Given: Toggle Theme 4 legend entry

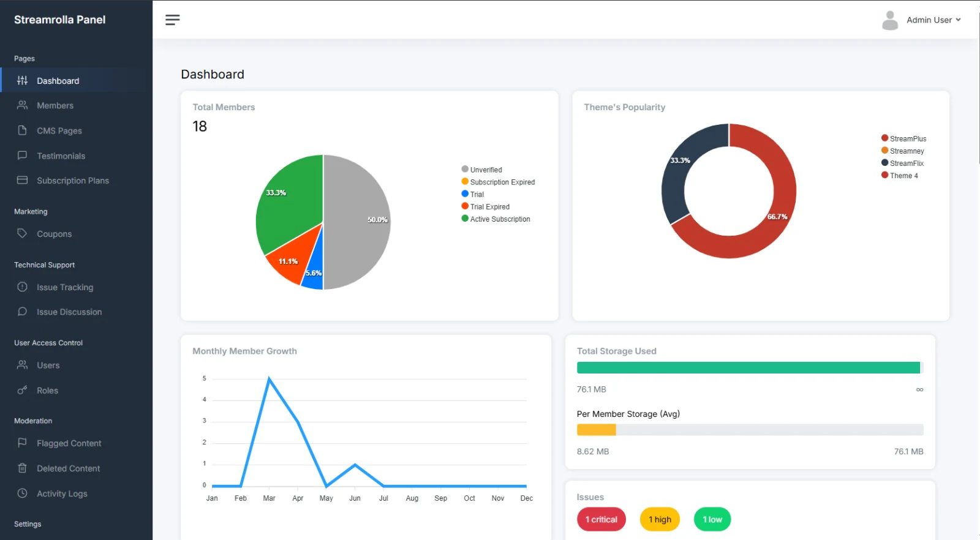Looking at the screenshot, I should click(x=900, y=175).
